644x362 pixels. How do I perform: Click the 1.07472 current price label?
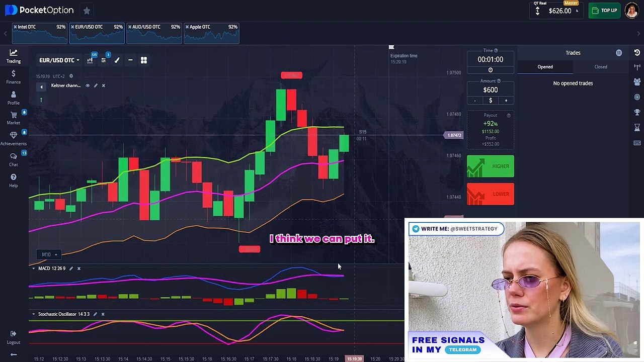pos(453,135)
